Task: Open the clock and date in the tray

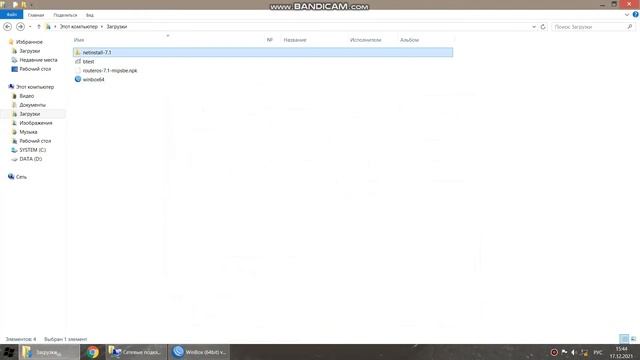Action: [621, 352]
